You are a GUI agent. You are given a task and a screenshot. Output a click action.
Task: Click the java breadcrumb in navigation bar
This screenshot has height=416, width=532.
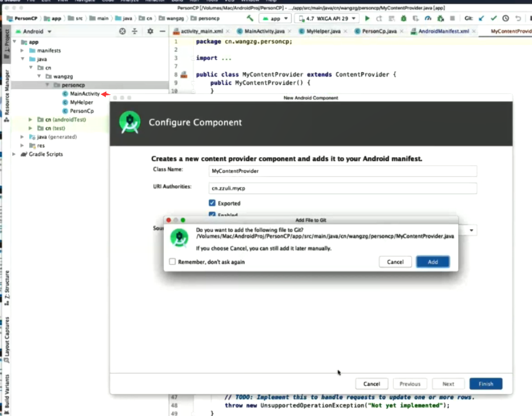click(x=123, y=19)
